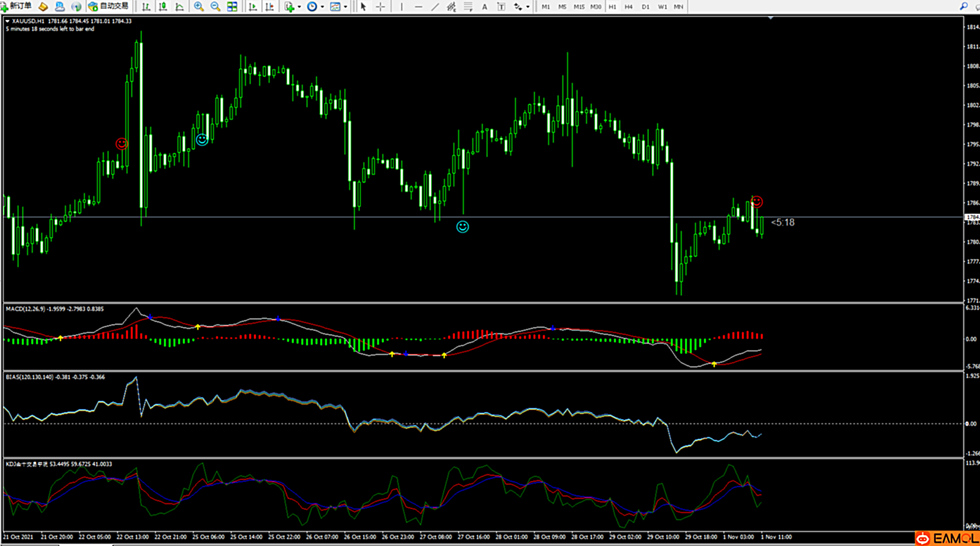Click the 新订单 new order button
Image resolution: width=980 pixels, height=546 pixels.
(17, 7)
